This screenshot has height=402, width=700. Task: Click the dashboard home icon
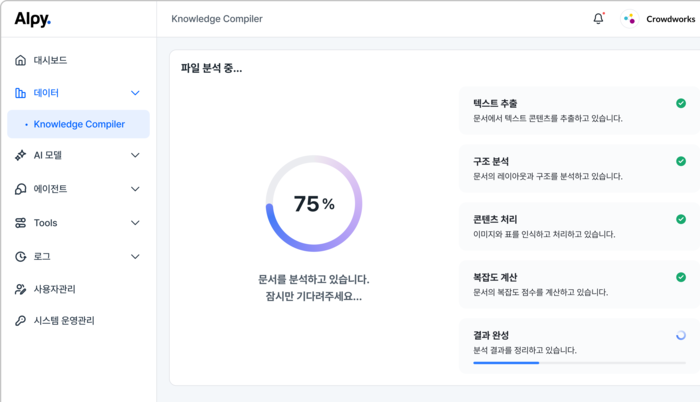click(21, 60)
